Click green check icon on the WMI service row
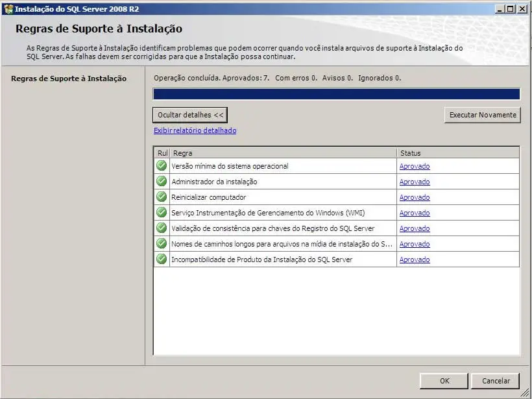The image size is (532, 399). click(x=162, y=212)
